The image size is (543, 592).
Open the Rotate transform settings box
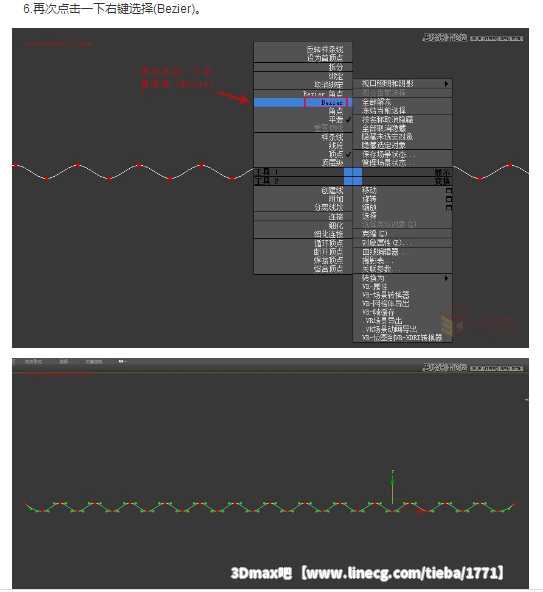(x=449, y=199)
